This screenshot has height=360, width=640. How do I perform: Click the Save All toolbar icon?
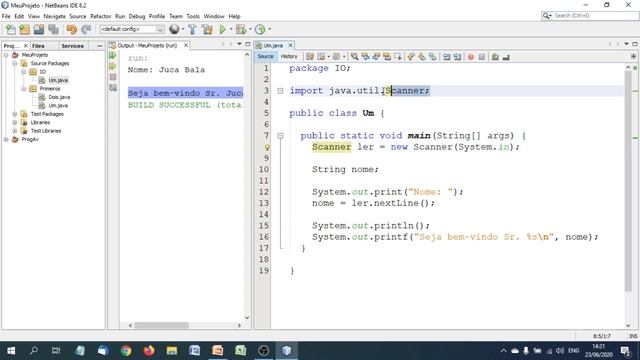53,29
